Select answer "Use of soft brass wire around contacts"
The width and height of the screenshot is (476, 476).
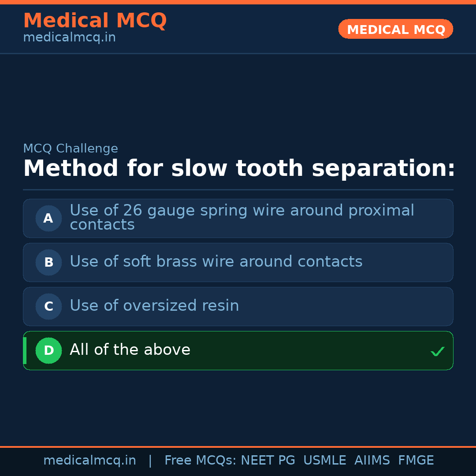[216, 262]
